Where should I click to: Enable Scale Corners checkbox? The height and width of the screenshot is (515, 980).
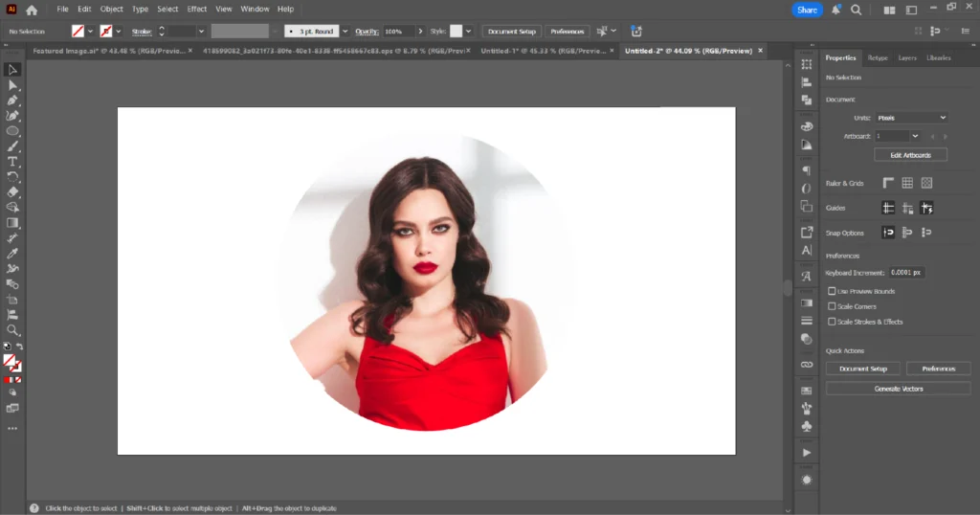tap(832, 306)
